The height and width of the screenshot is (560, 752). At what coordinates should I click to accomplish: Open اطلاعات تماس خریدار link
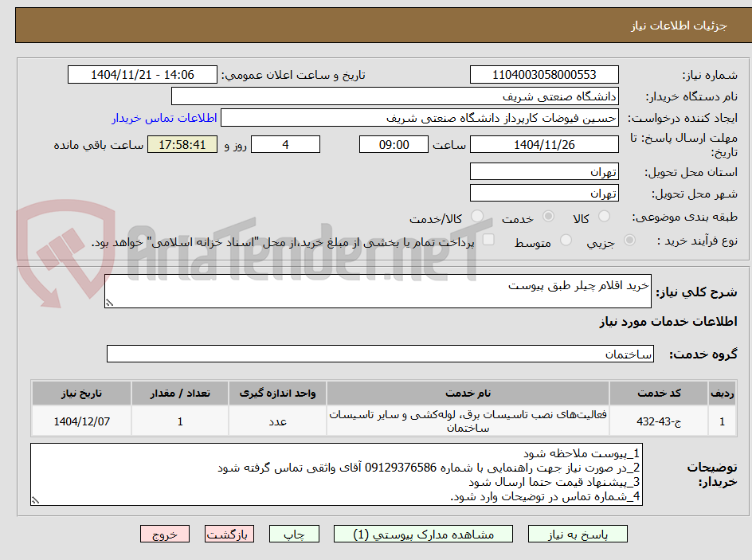(x=164, y=118)
